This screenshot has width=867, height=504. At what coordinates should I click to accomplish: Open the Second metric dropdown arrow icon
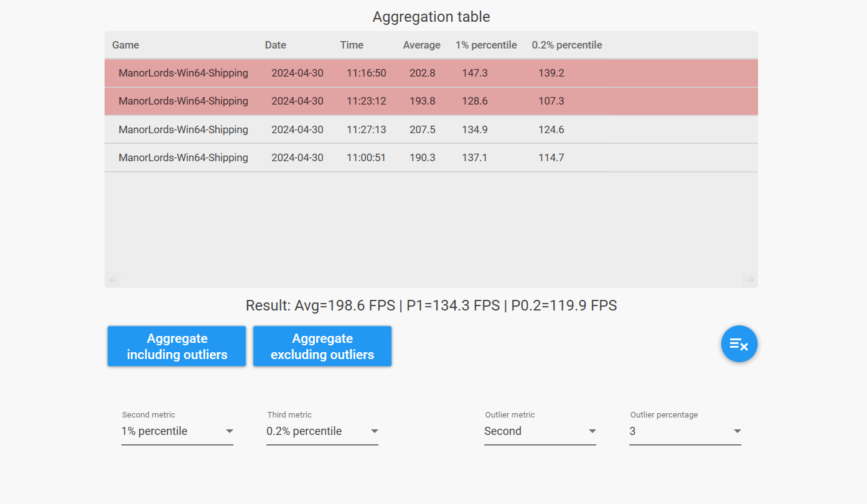point(230,431)
